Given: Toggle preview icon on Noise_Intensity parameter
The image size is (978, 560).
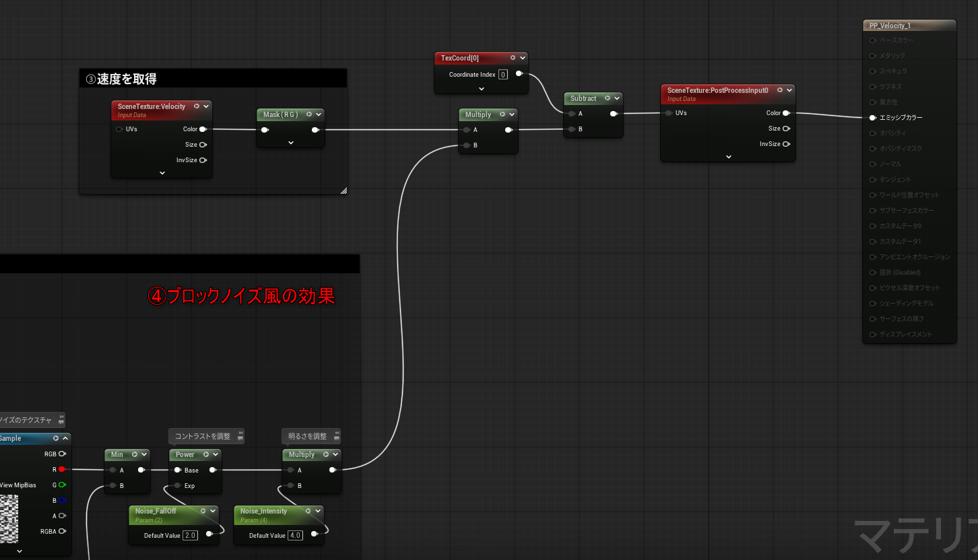Looking at the screenshot, I should click(x=308, y=511).
